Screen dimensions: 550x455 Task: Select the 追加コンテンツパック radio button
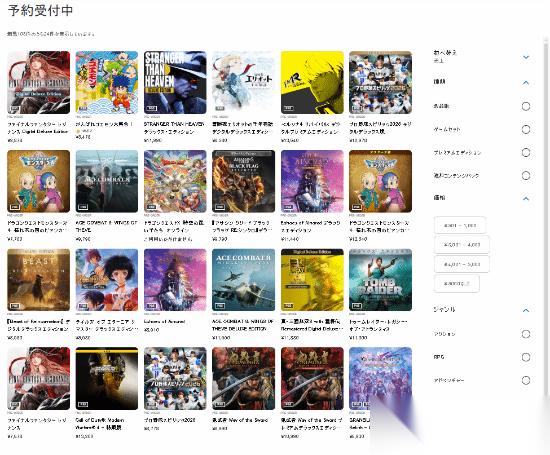tap(525, 175)
